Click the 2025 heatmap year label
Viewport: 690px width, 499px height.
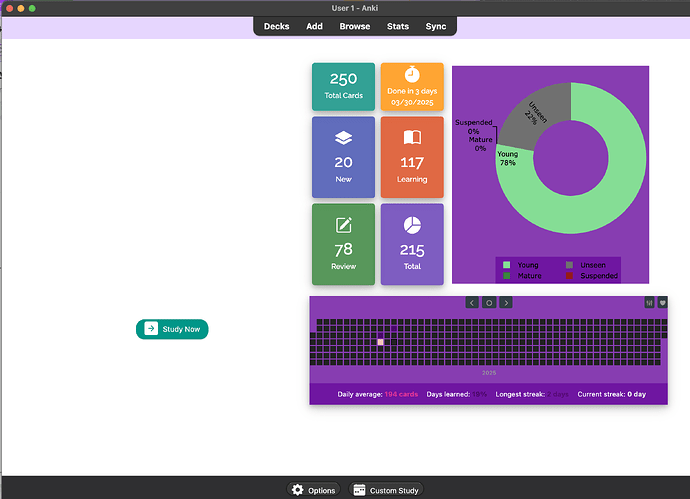pyautogui.click(x=489, y=373)
